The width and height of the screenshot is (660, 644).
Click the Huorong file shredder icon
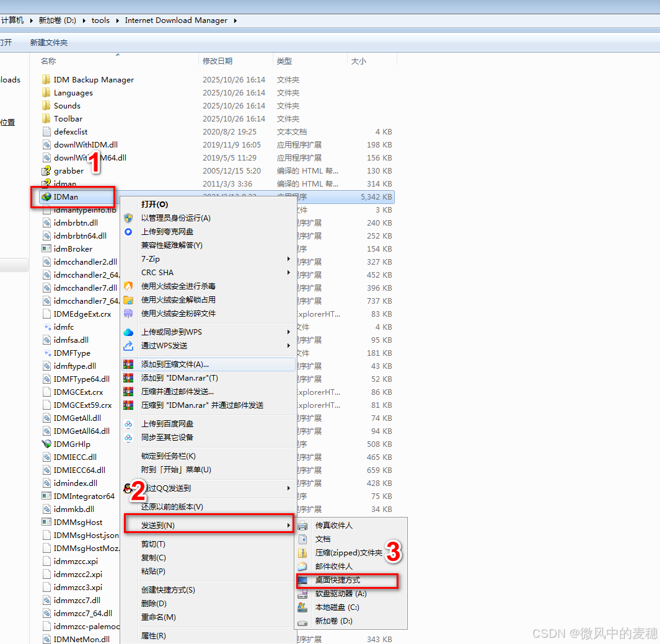click(128, 314)
